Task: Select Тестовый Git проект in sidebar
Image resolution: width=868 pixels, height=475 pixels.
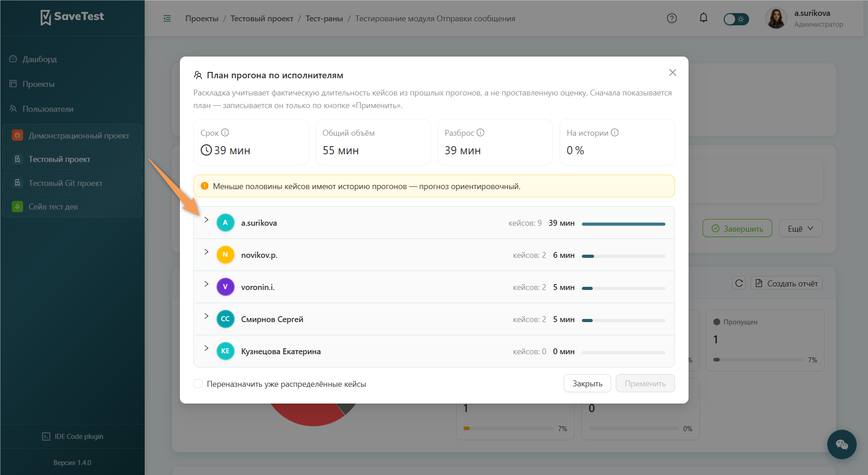Action: [72, 183]
